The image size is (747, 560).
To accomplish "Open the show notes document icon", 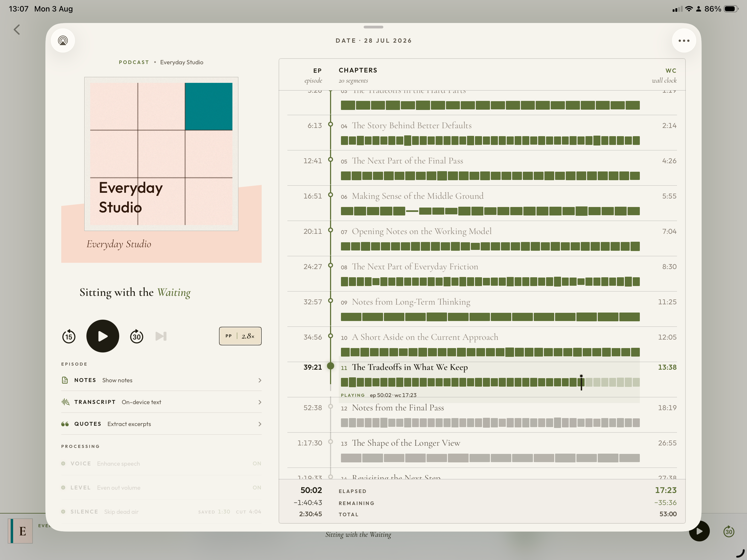I will click(x=65, y=380).
